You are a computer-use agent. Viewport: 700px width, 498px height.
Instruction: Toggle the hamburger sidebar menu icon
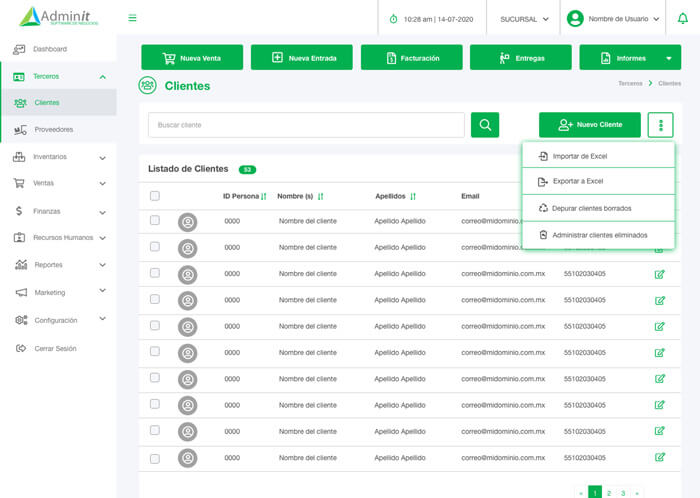(133, 18)
